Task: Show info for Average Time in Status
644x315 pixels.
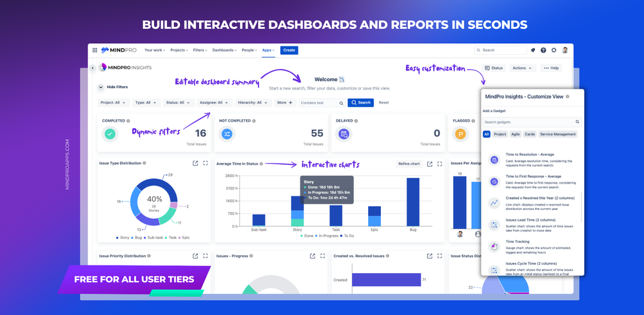Action: (x=261, y=164)
